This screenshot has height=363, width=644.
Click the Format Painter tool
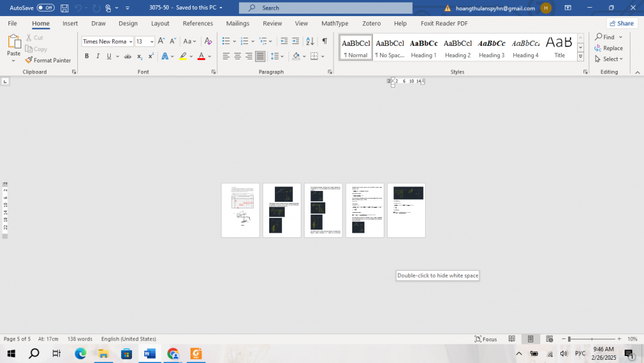(x=48, y=60)
